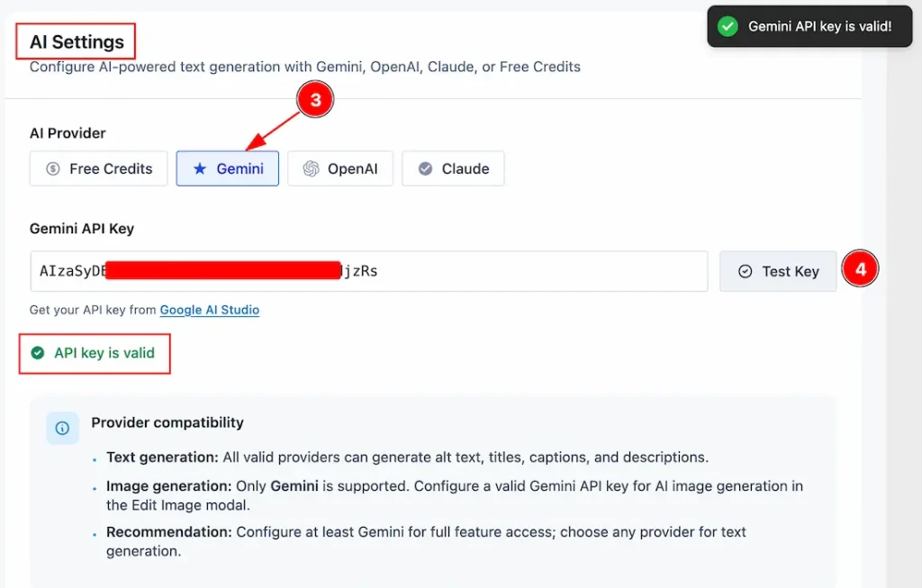Screen dimensions: 922x588
Task: Choose the Gemini provider option
Action: [x=228, y=168]
